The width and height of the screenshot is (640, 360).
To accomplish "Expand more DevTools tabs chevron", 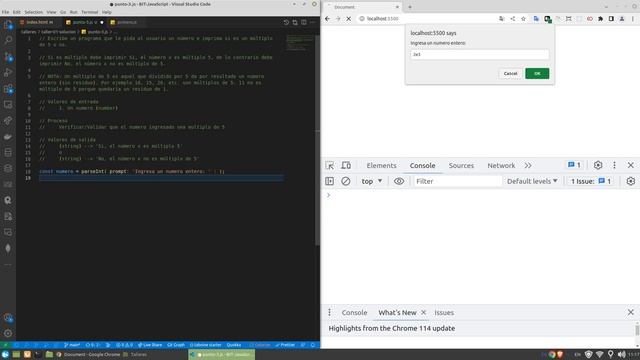I will tap(528, 165).
